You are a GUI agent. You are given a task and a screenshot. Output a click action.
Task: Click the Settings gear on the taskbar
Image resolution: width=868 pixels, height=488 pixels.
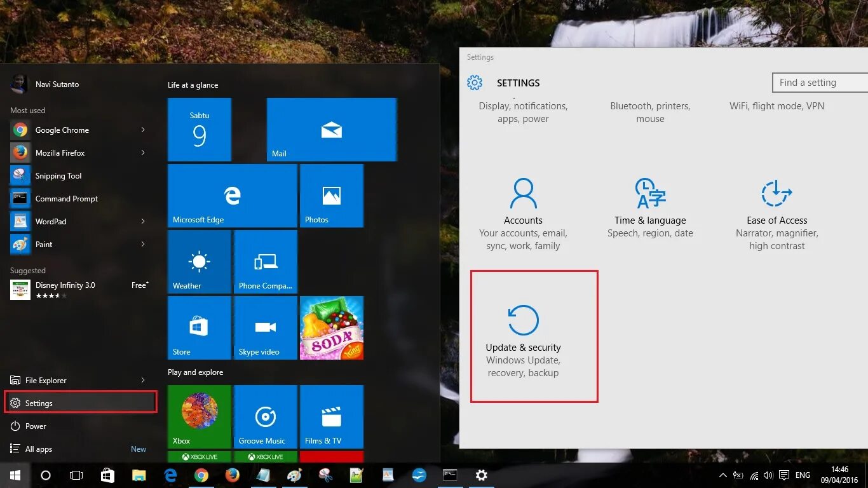pos(482,475)
